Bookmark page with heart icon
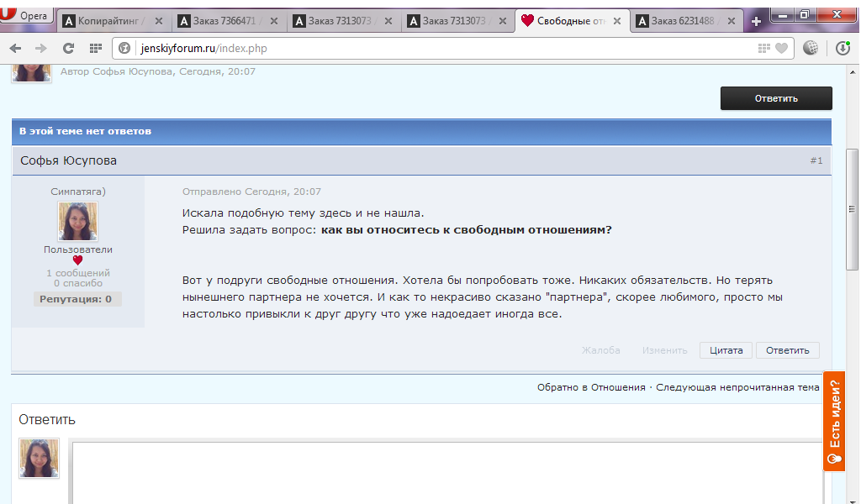This screenshot has width=861, height=504. [781, 48]
